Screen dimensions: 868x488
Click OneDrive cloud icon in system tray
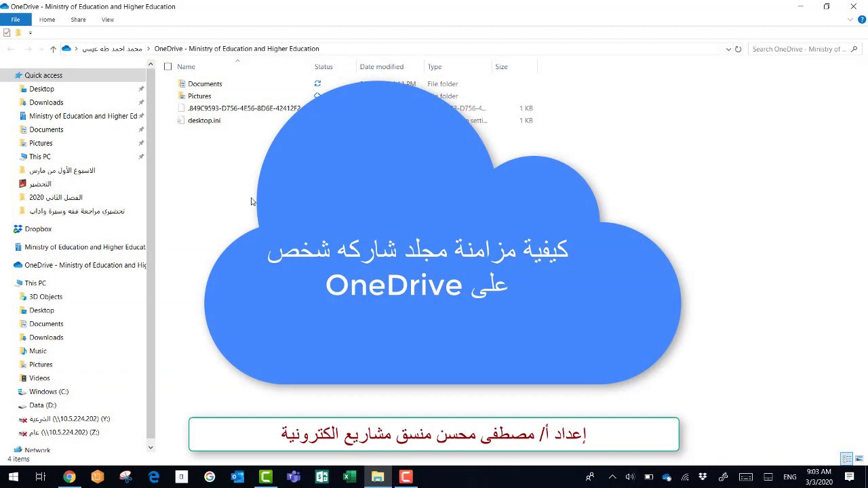667,477
